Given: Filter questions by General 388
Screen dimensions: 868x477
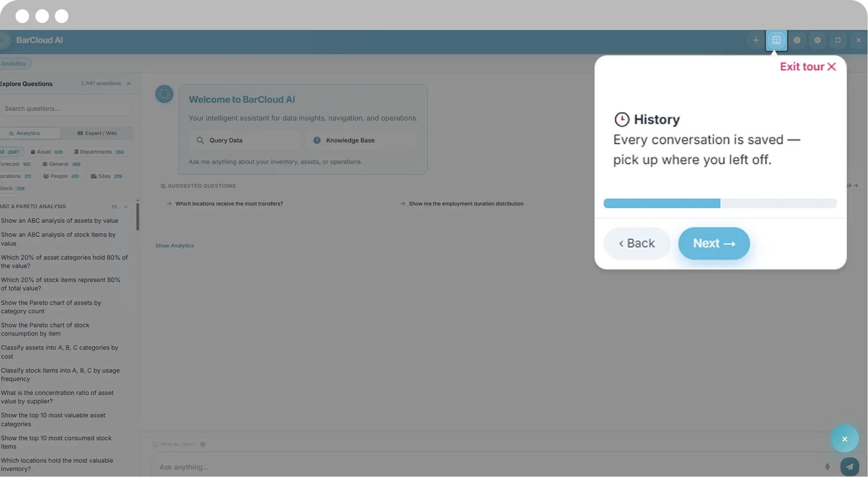Looking at the screenshot, I should point(62,164).
